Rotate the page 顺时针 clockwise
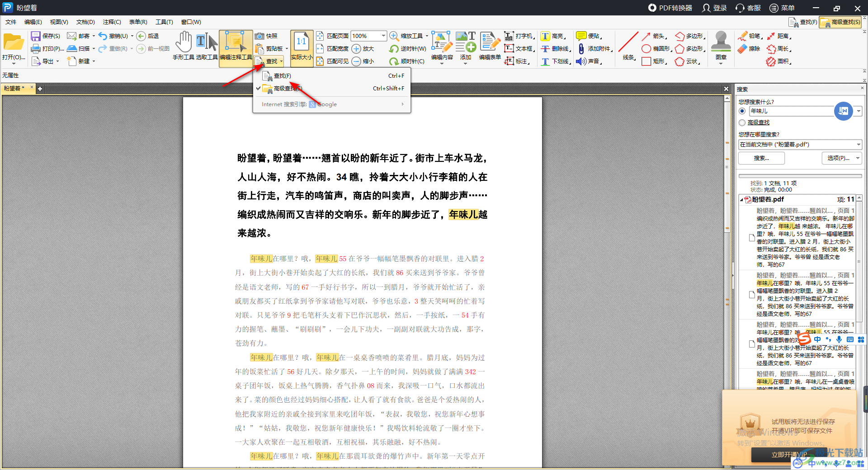Image resolution: width=868 pixels, height=470 pixels. [x=407, y=61]
